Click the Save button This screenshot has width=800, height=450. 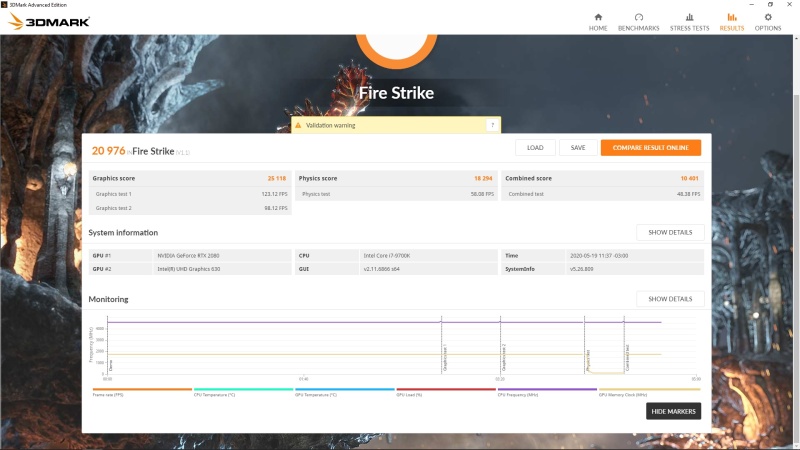tap(578, 148)
